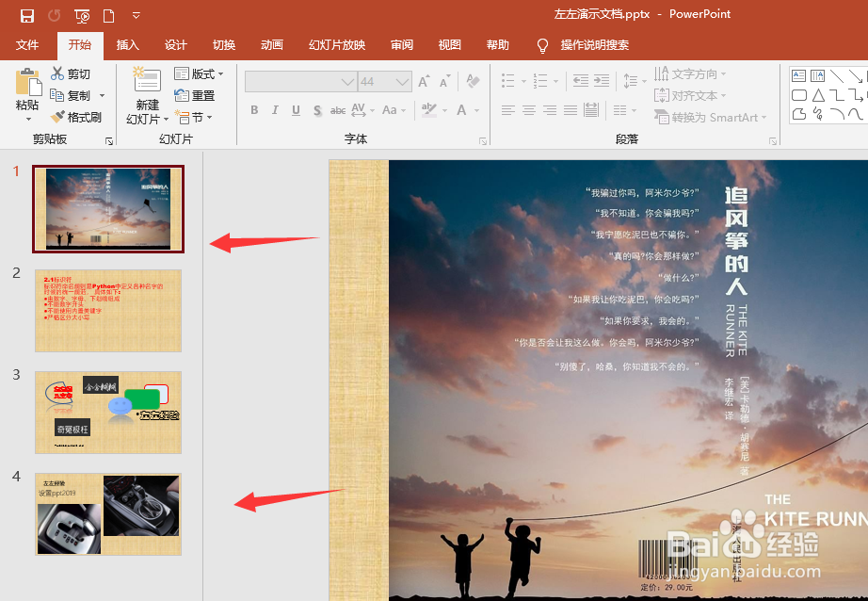
Task: Click the Clear All Formatting icon
Action: [x=472, y=81]
